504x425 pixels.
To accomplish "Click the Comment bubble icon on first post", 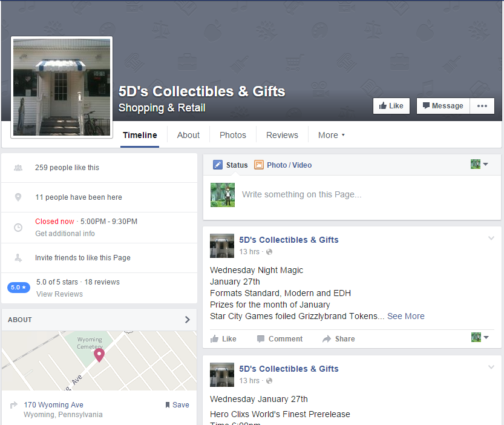I will click(x=261, y=339).
